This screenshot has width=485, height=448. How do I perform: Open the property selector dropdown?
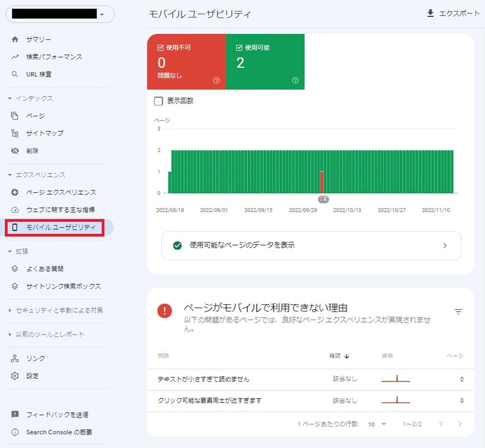point(60,14)
